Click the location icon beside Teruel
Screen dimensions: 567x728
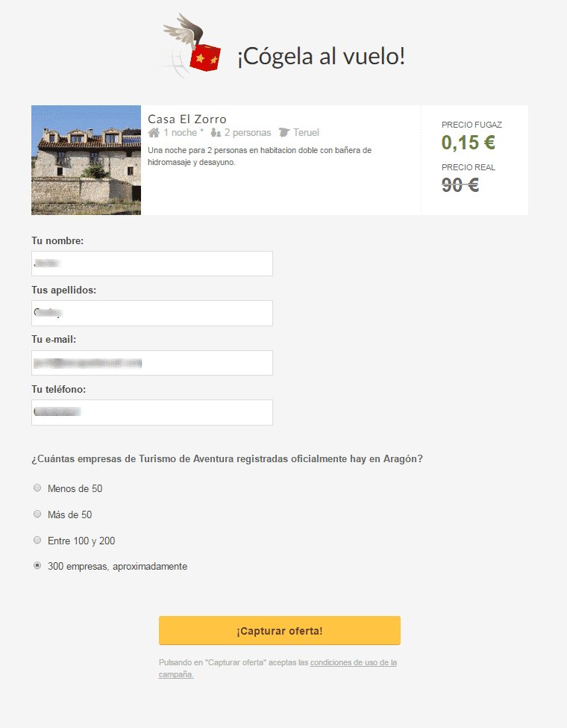(283, 133)
